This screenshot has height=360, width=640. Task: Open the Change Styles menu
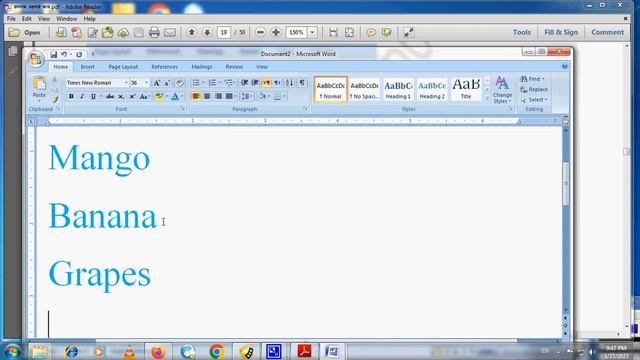click(x=502, y=90)
